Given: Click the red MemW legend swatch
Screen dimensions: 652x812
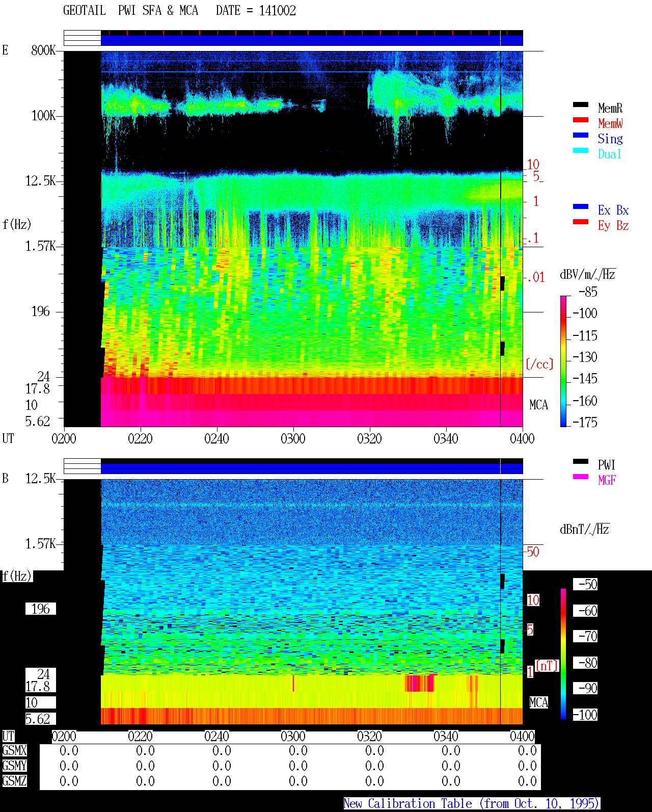Looking at the screenshot, I should point(580,120).
